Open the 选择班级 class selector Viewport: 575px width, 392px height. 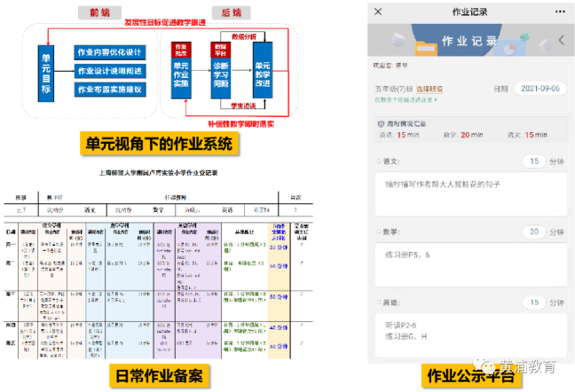pos(429,89)
